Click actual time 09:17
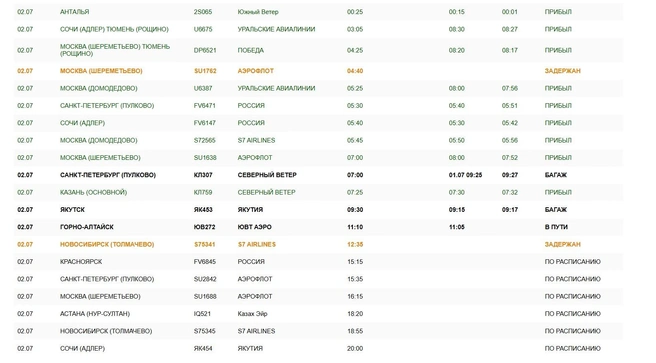This screenshot has height=363, width=656. coord(510,210)
